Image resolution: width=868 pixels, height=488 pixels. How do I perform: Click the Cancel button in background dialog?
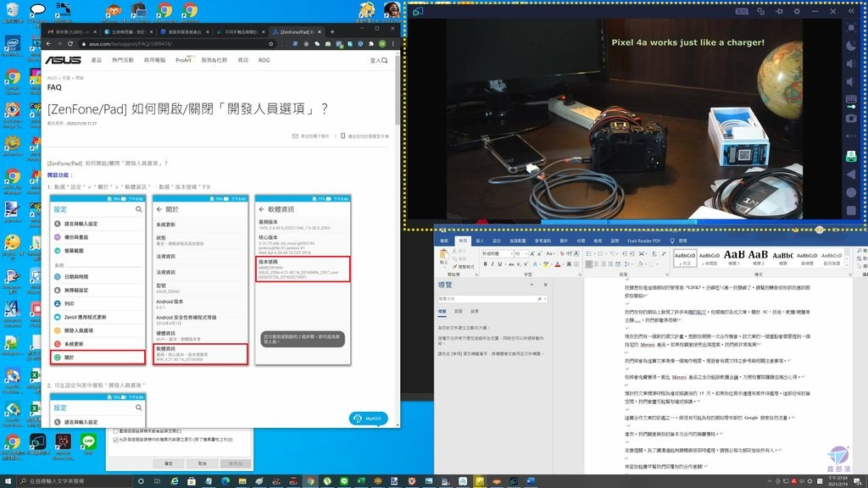203,463
